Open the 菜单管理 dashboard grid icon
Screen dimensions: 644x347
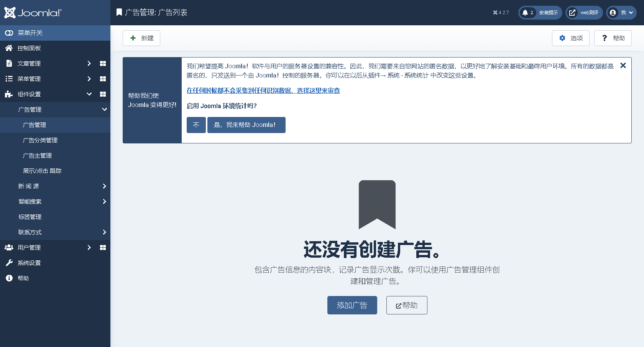pyautogui.click(x=103, y=79)
